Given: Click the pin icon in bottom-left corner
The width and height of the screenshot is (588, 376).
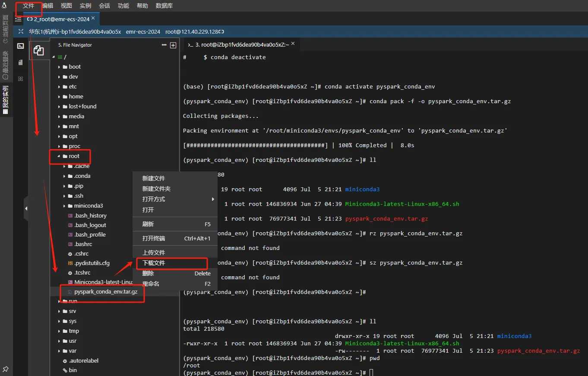Looking at the screenshot, I should pos(6,370).
